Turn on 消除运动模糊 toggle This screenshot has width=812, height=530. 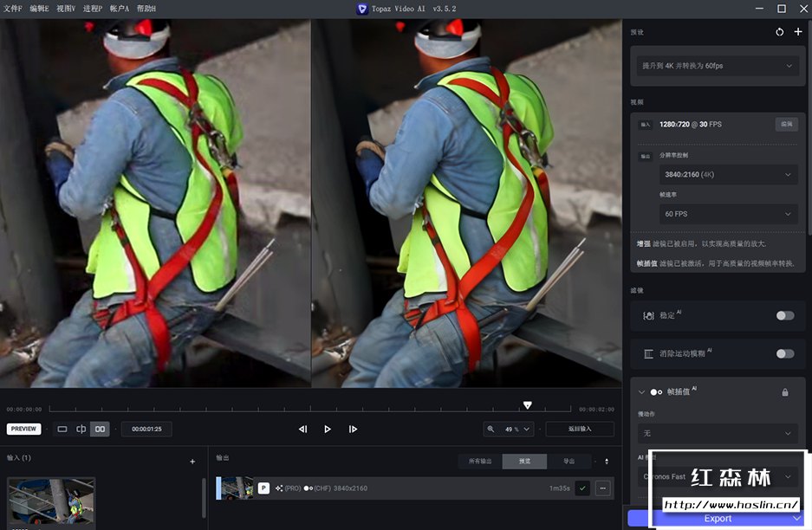click(784, 353)
